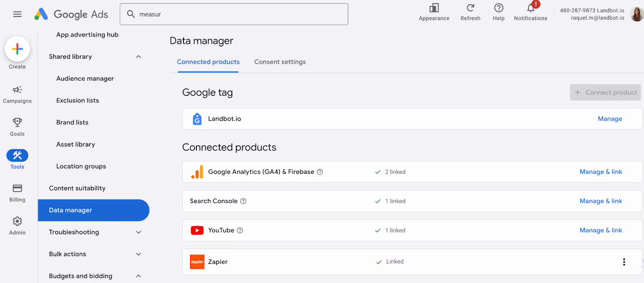The height and width of the screenshot is (283, 644).
Task: Click the user profile avatar
Action: click(x=637, y=14)
